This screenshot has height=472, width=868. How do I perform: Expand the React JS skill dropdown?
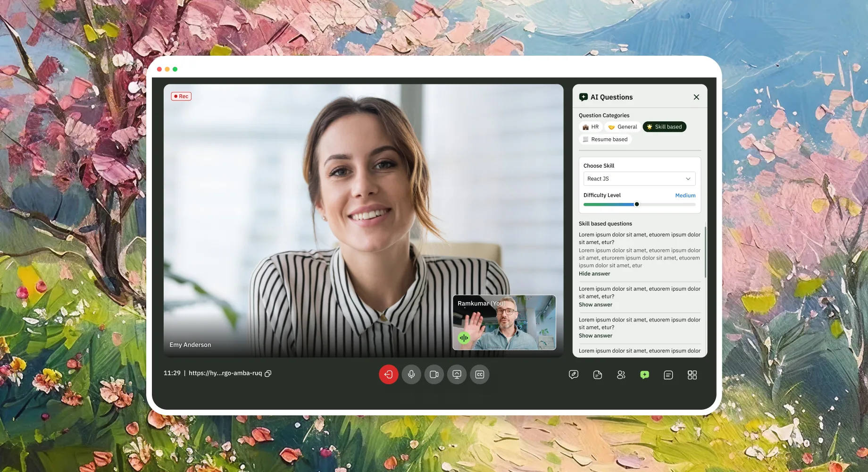pos(639,179)
